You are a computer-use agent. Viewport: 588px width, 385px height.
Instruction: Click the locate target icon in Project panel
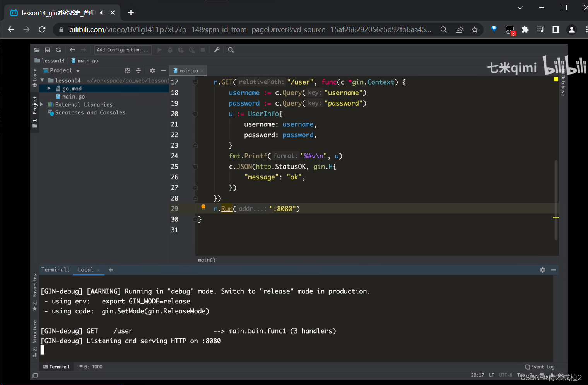[x=127, y=71]
